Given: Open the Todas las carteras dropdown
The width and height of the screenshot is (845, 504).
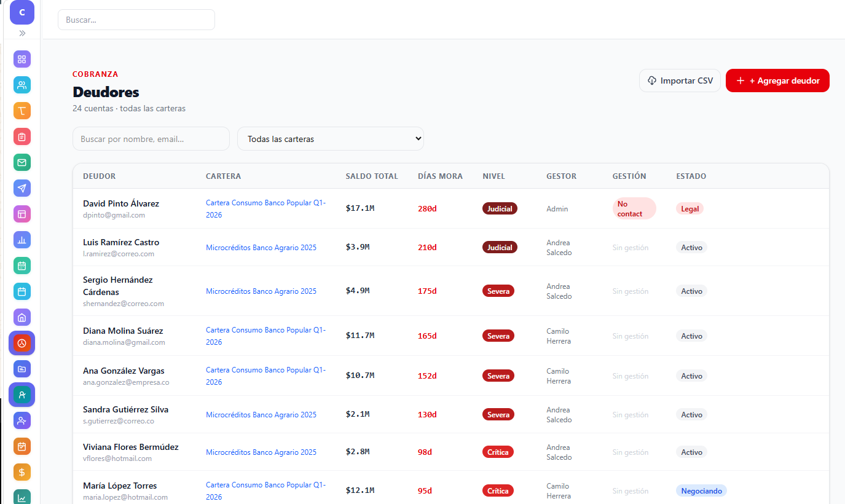Looking at the screenshot, I should tap(331, 139).
